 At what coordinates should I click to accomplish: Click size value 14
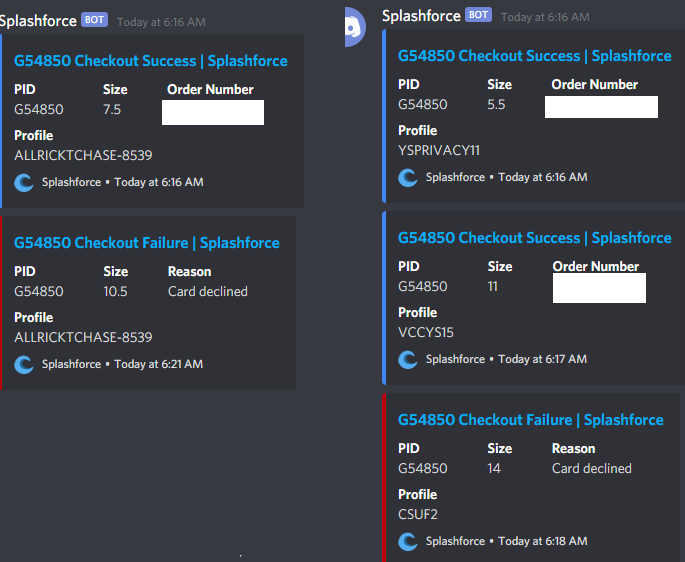point(494,468)
